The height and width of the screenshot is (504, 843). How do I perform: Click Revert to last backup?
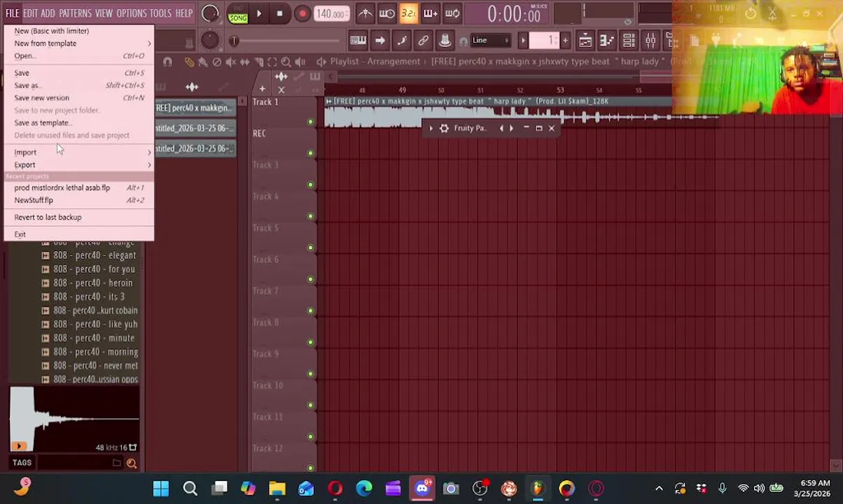79,217
